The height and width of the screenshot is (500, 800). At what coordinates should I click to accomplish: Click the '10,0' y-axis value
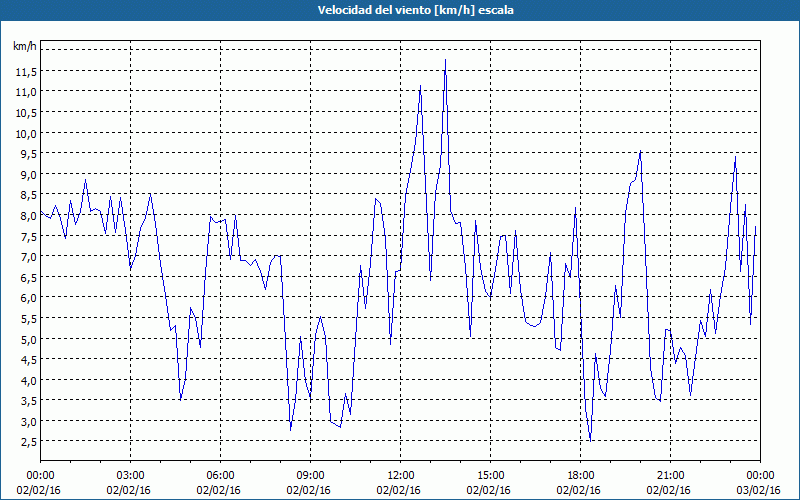(x=26, y=133)
